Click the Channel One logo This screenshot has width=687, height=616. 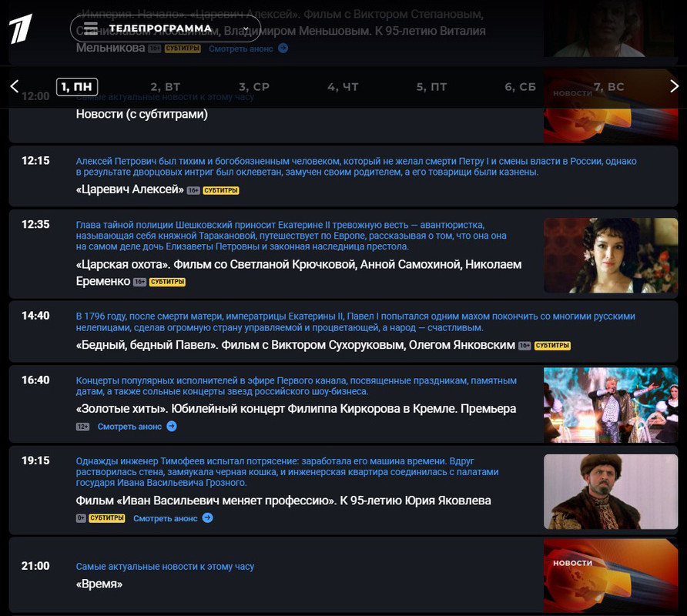click(20, 29)
